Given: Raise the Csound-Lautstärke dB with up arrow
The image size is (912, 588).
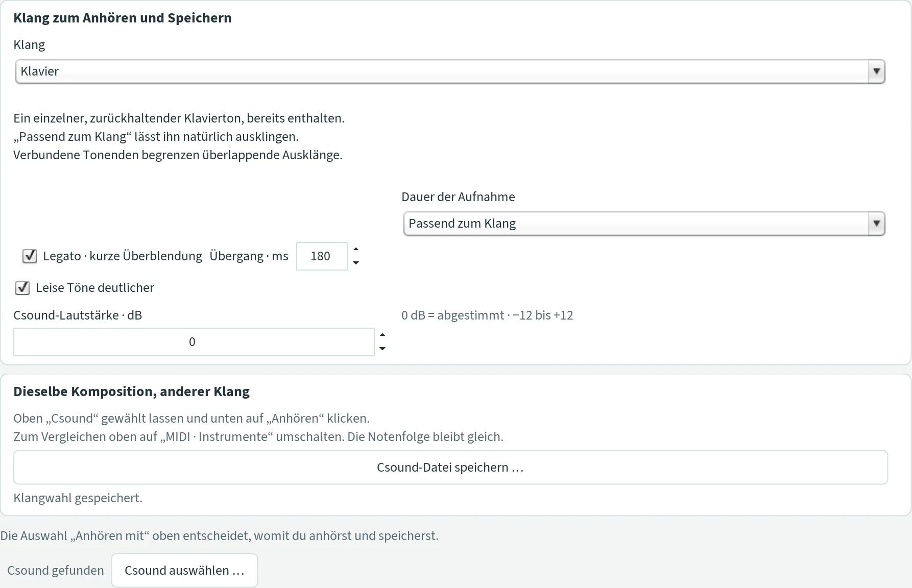Looking at the screenshot, I should tap(382, 335).
